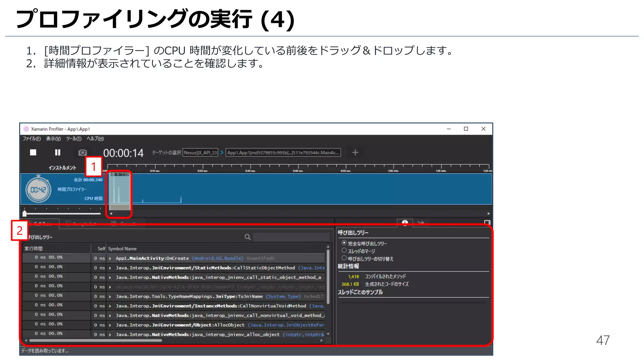Open the ヘルプ(H) menu
This screenshot has width=644, height=362.
pyautogui.click(x=95, y=139)
